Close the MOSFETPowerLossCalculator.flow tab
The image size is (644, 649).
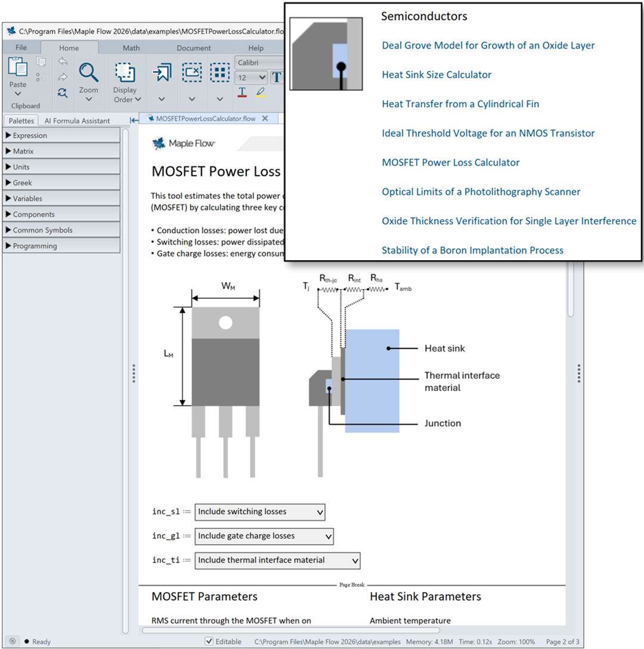coord(265,118)
